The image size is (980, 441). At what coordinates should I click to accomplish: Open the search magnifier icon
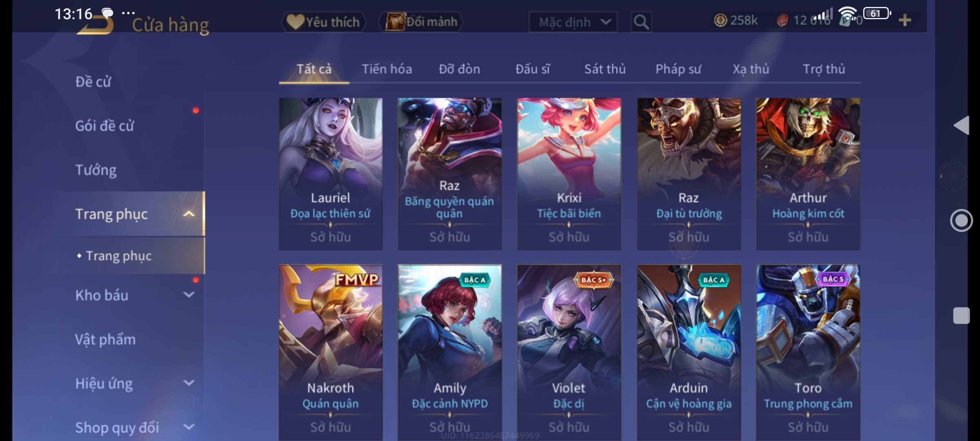641,22
